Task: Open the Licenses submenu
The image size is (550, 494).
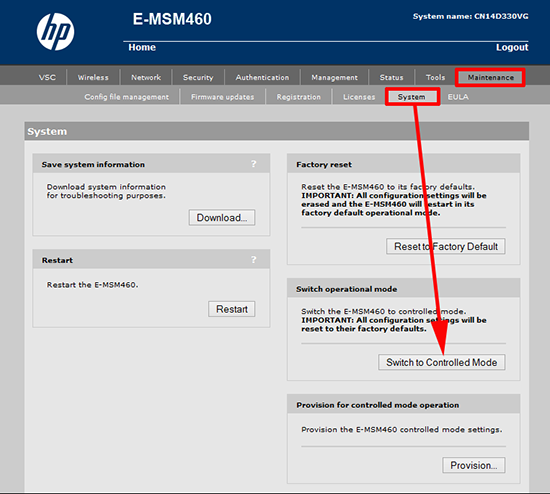Action: click(359, 97)
